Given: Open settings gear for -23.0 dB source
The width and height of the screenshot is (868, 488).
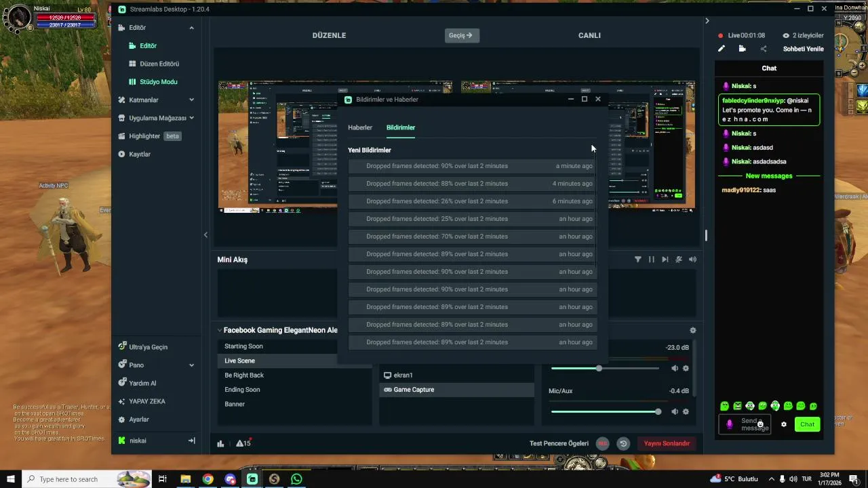Looking at the screenshot, I should point(686,368).
